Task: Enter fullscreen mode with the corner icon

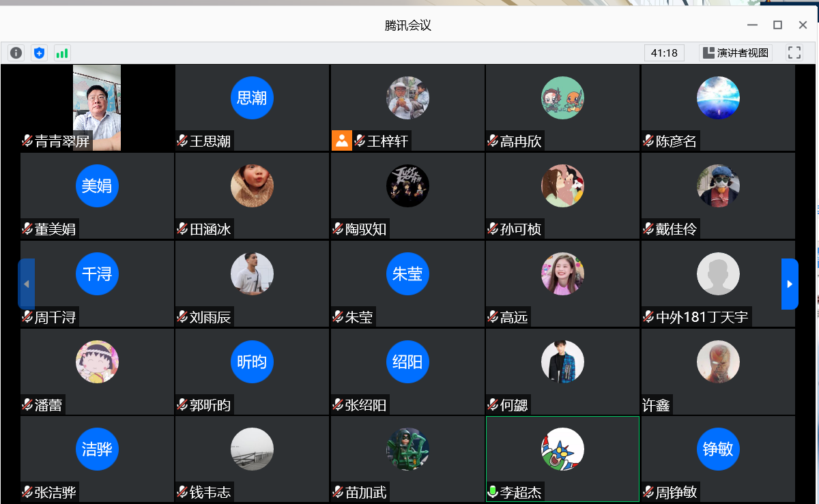Action: [794, 53]
